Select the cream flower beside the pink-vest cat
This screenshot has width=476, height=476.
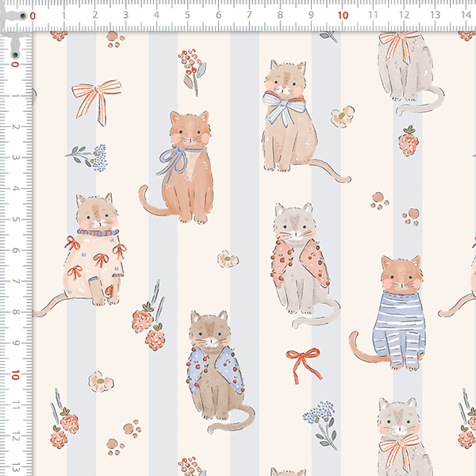228,259
